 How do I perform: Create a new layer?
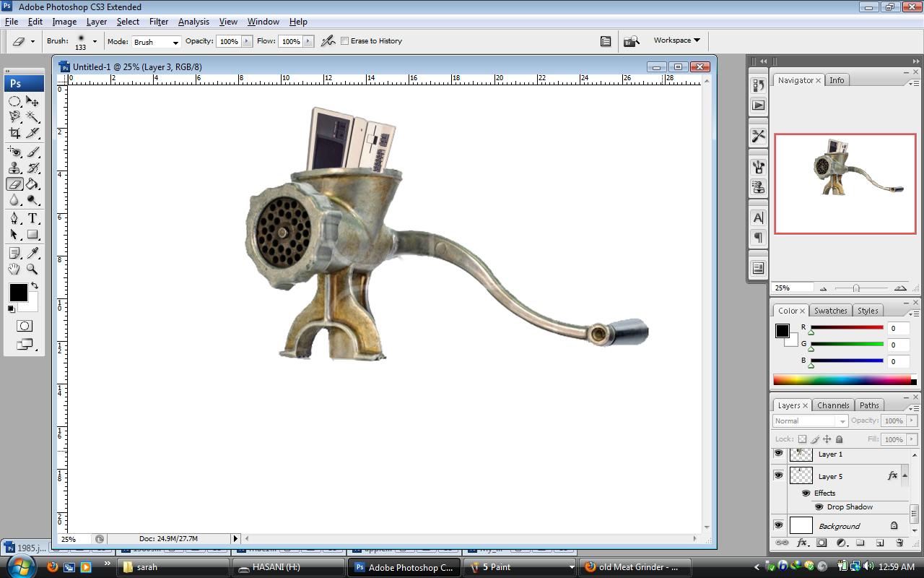(x=880, y=543)
